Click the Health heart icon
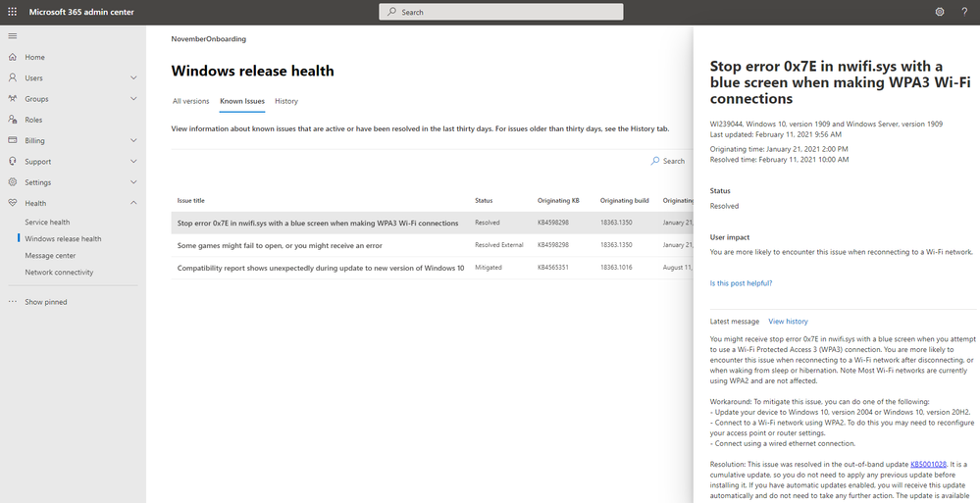Viewport: 980px width, 503px height. tap(13, 203)
